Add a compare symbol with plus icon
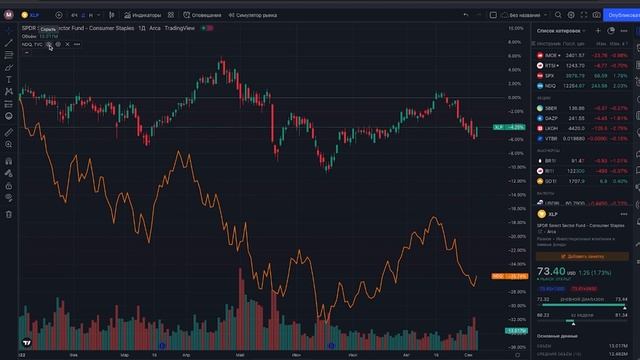The height and width of the screenshot is (360, 640). pyautogui.click(x=59, y=15)
